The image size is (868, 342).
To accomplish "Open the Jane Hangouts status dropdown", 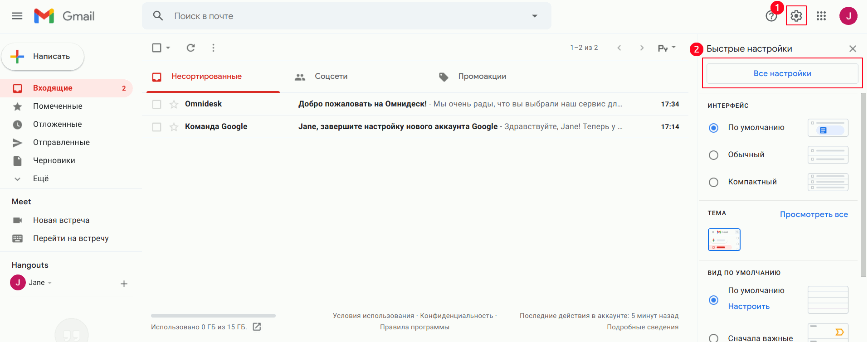I will (x=49, y=283).
